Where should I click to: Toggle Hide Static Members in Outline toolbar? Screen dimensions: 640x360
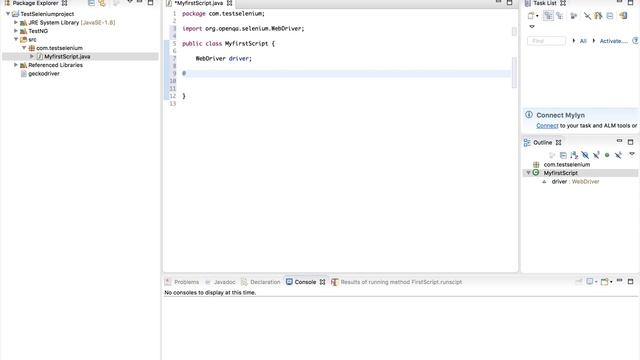(596, 155)
